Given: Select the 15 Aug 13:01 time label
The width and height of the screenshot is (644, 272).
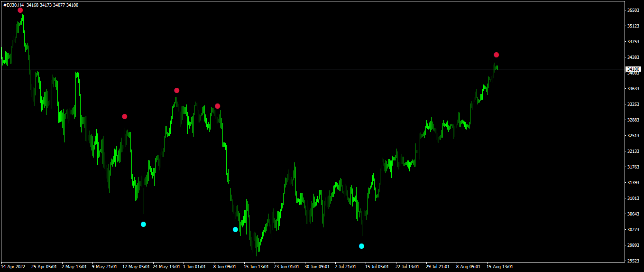Looking at the screenshot, I should click(500, 266).
